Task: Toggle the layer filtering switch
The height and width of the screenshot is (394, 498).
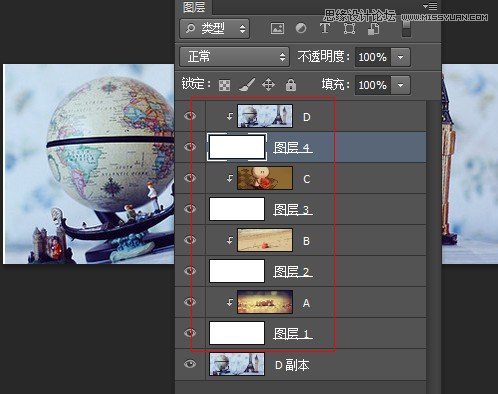Action: click(x=406, y=29)
